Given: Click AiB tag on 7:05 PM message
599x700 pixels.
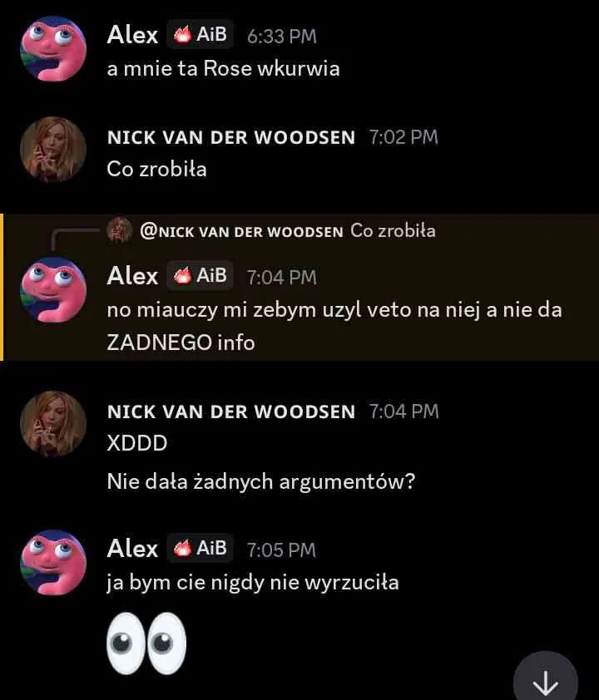Looking at the screenshot, I should point(200,548).
